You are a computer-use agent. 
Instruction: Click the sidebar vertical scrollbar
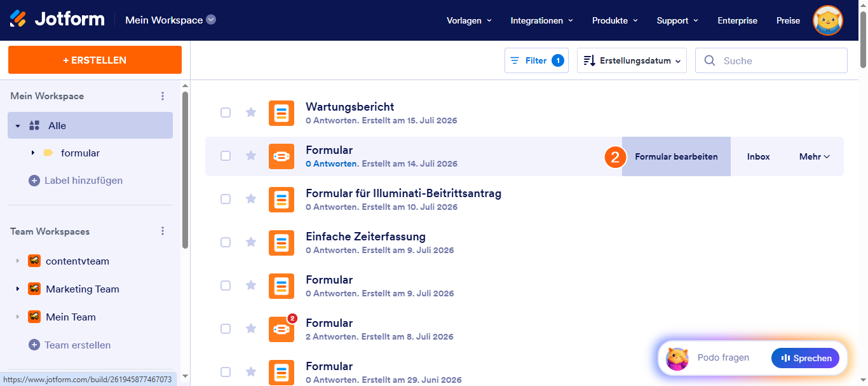click(x=185, y=169)
